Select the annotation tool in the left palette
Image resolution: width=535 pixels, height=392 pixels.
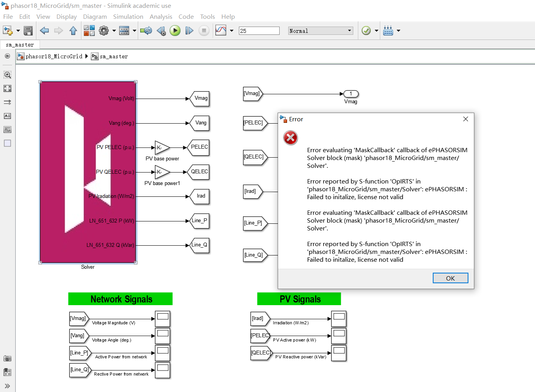[7, 116]
